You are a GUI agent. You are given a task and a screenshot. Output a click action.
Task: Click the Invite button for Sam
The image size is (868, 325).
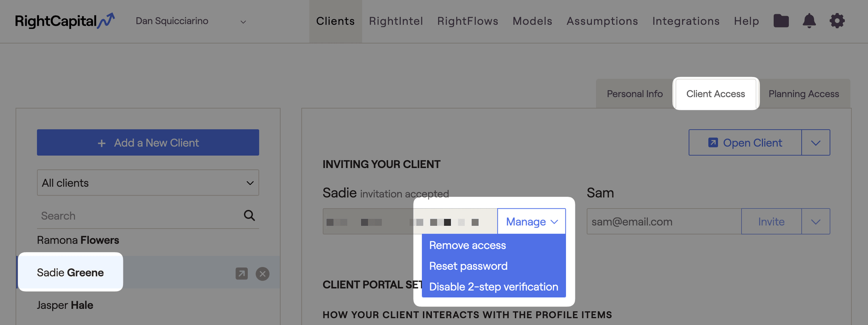[x=771, y=222]
